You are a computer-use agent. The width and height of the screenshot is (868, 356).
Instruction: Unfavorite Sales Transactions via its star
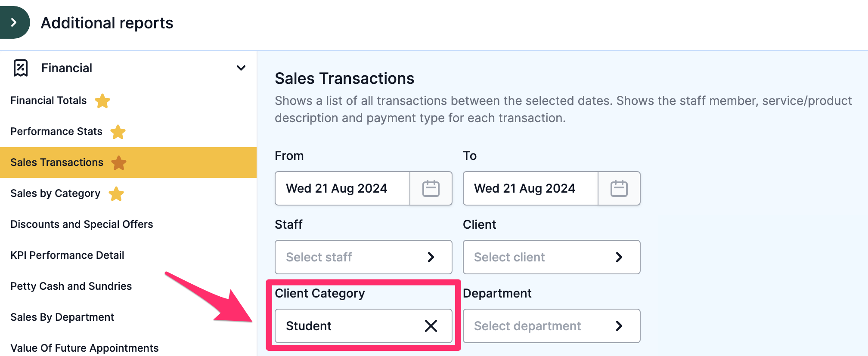(119, 163)
